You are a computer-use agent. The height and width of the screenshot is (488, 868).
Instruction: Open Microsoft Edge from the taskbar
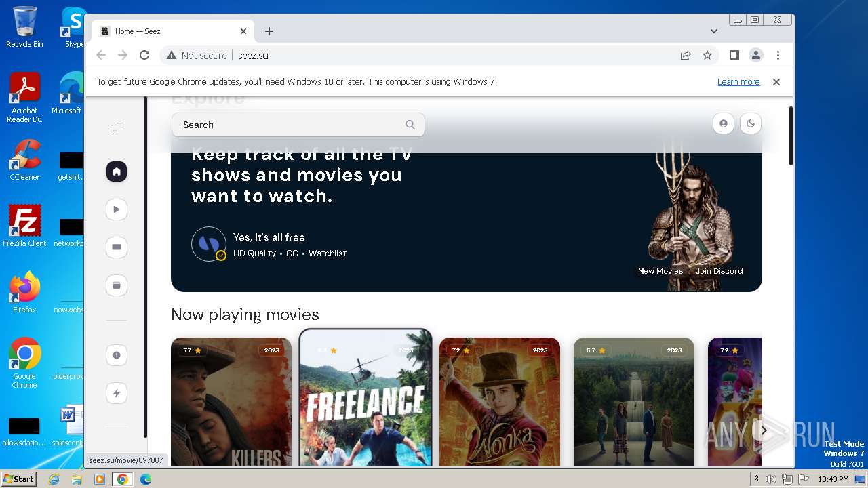(146, 479)
